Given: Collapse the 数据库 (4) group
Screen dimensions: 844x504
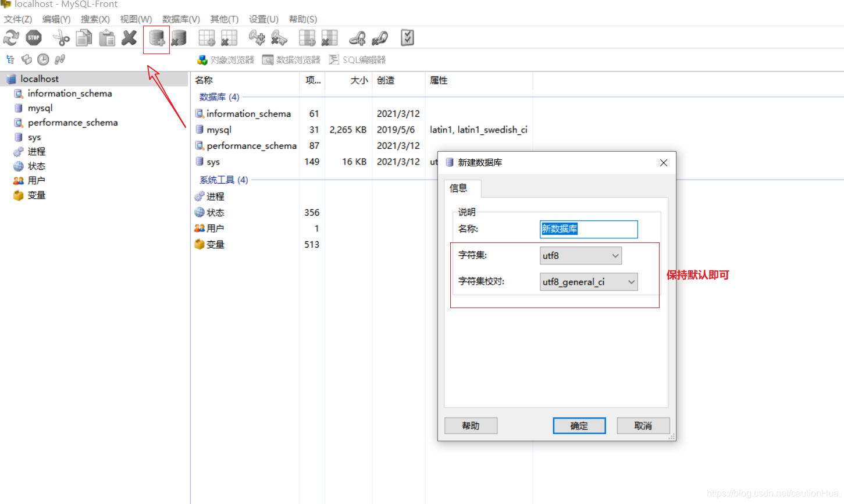Looking at the screenshot, I should coord(219,97).
